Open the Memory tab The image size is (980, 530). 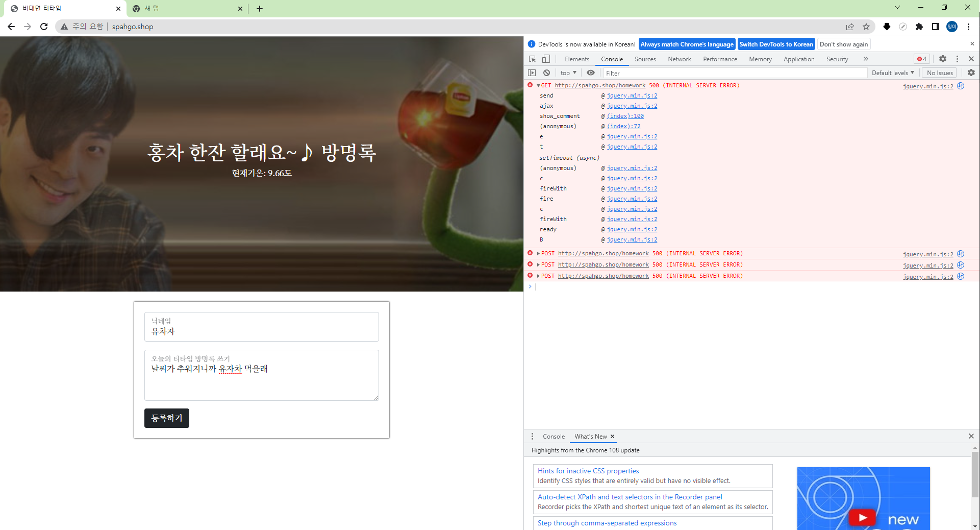[x=760, y=59]
